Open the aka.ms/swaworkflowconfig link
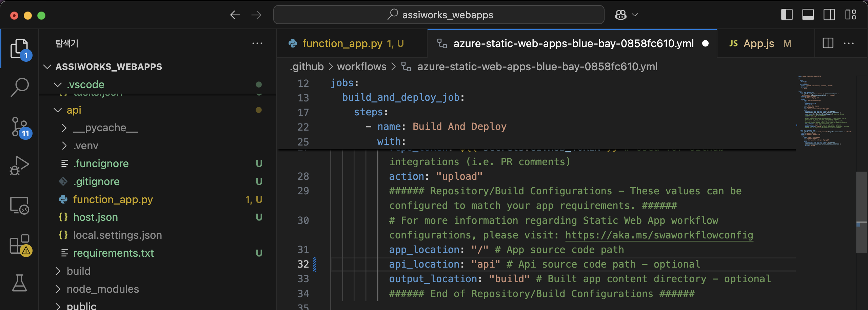This screenshot has height=310, width=868. [x=659, y=235]
